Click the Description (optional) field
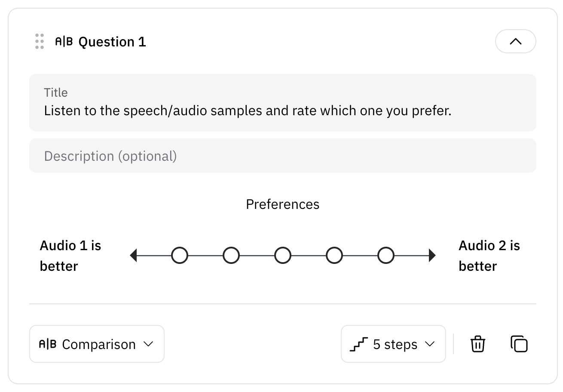563x392 pixels. [x=283, y=156]
